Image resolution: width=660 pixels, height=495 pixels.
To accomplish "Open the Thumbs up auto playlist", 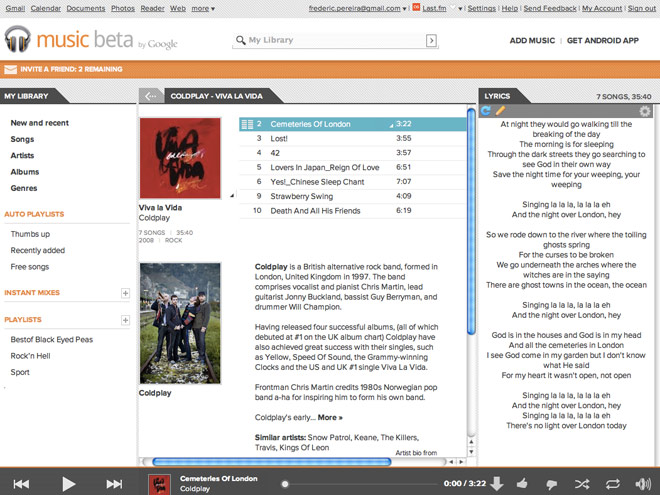I will point(30,234).
